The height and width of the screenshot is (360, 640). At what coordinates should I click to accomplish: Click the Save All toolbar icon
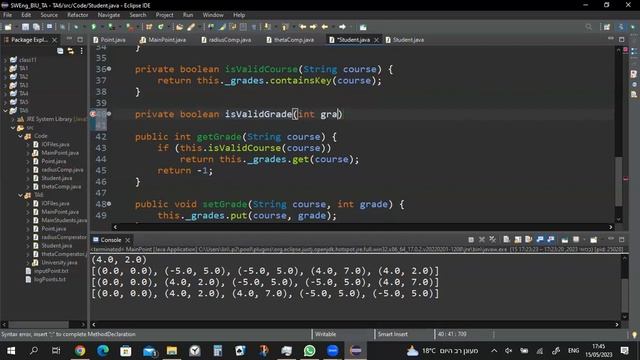pyautogui.click(x=36, y=27)
